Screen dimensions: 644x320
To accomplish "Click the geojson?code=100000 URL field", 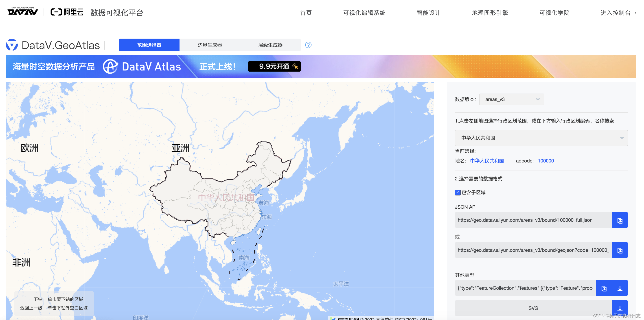I will [533, 250].
